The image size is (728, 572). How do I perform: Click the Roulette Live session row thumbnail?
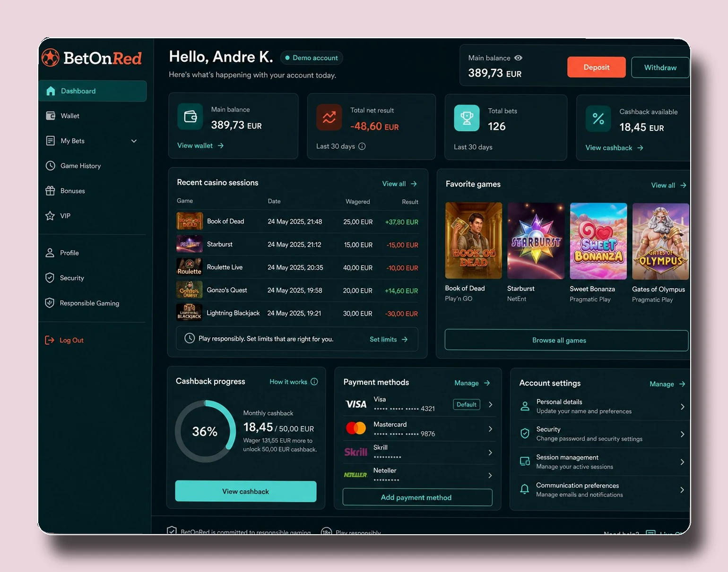pos(190,267)
